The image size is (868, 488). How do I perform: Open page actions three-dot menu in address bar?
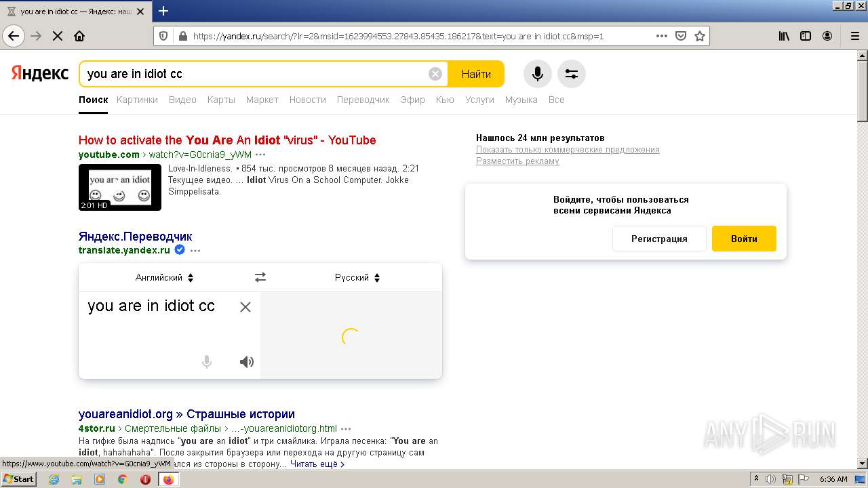662,36
